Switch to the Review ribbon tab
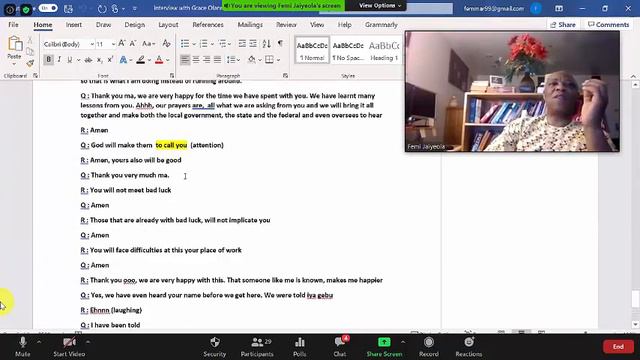This screenshot has height=360, width=640. [x=286, y=24]
